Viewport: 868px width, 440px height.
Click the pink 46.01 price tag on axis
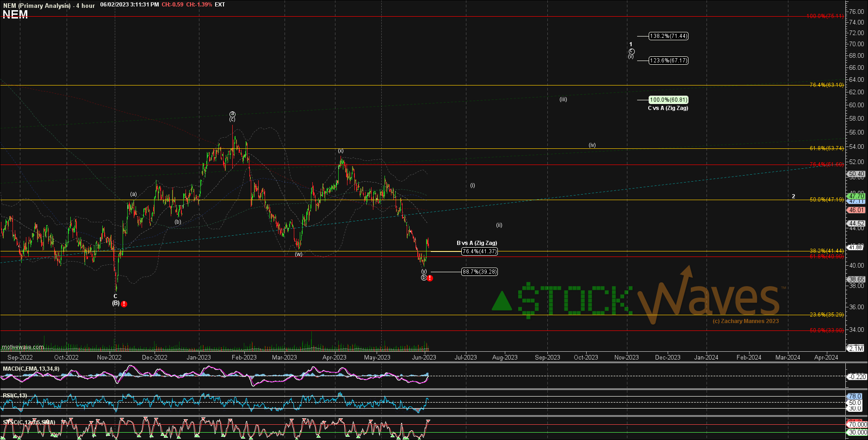(856, 210)
